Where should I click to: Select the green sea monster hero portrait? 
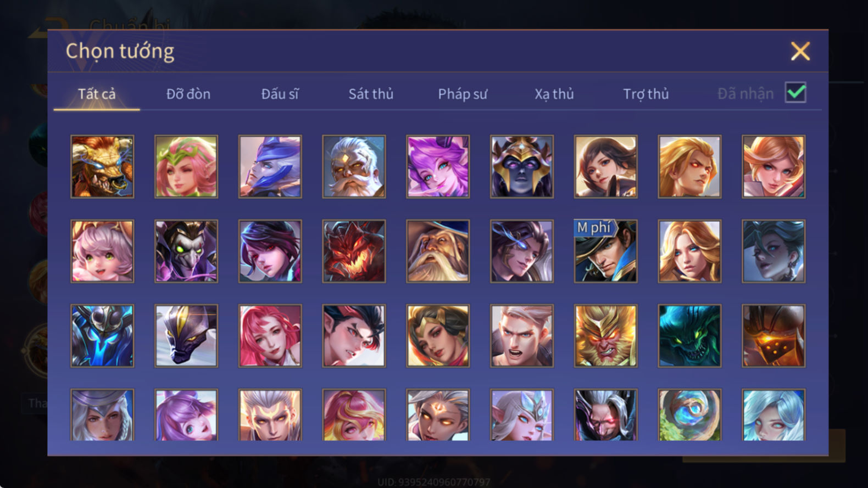click(x=689, y=336)
